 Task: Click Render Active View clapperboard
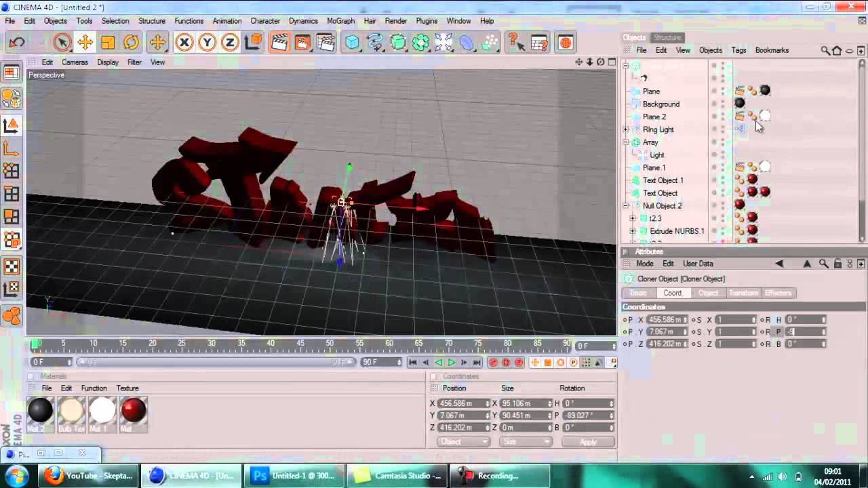tap(279, 43)
